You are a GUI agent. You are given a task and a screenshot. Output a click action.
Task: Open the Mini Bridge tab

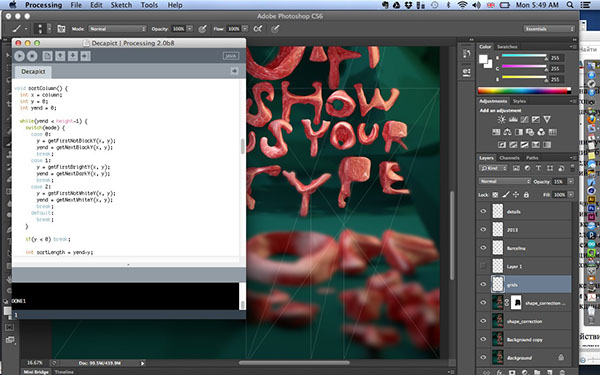click(x=36, y=372)
